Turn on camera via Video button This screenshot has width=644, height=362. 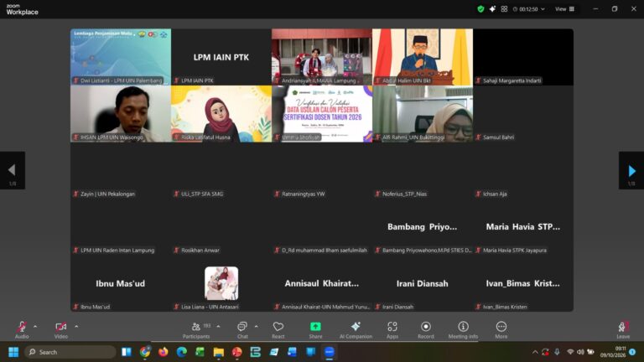(60, 330)
